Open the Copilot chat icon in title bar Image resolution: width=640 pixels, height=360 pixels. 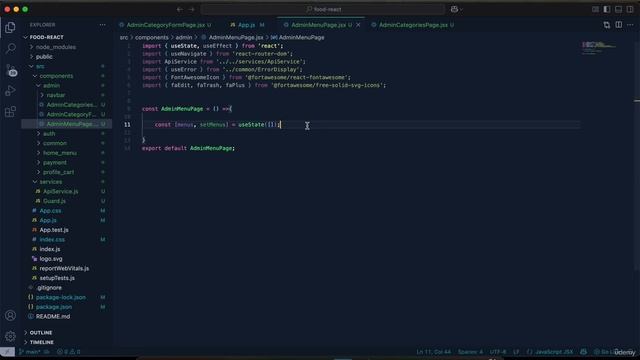coord(454,9)
